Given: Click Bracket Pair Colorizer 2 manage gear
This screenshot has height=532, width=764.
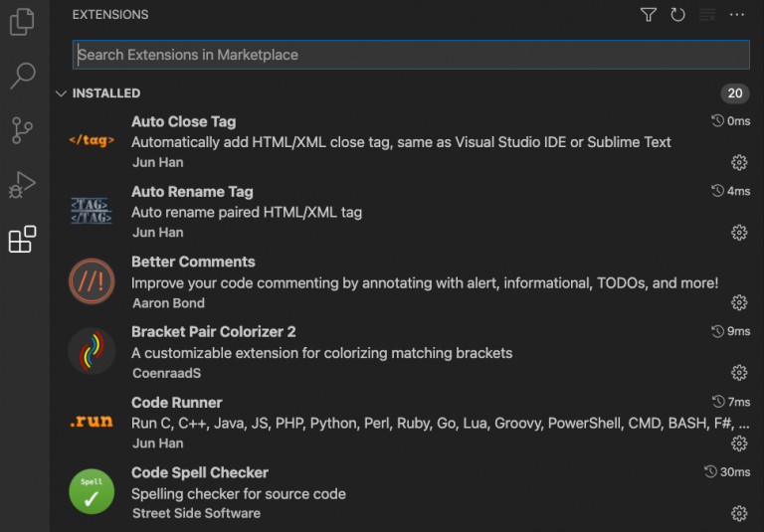Looking at the screenshot, I should pos(739,373).
